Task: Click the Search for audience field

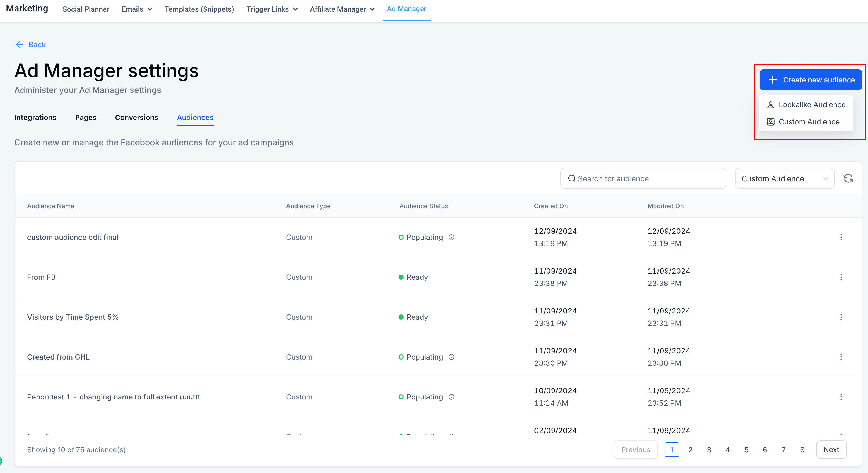Action: pyautogui.click(x=642, y=178)
